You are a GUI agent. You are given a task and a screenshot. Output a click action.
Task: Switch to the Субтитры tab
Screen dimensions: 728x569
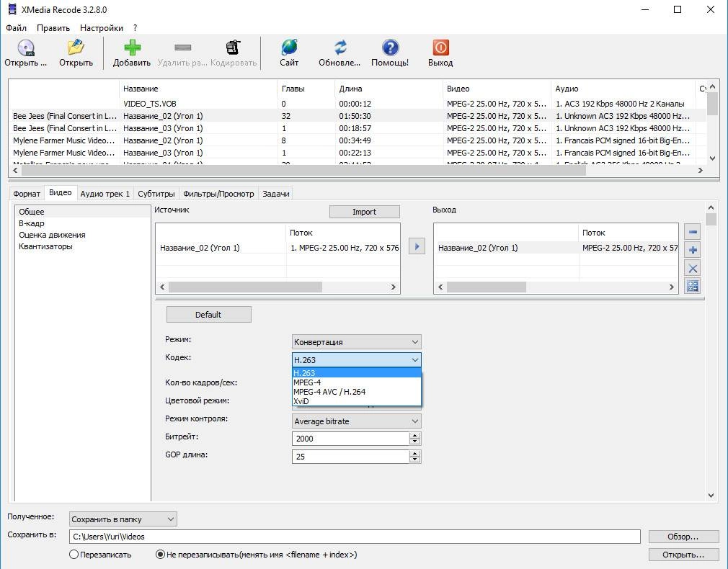tap(156, 194)
